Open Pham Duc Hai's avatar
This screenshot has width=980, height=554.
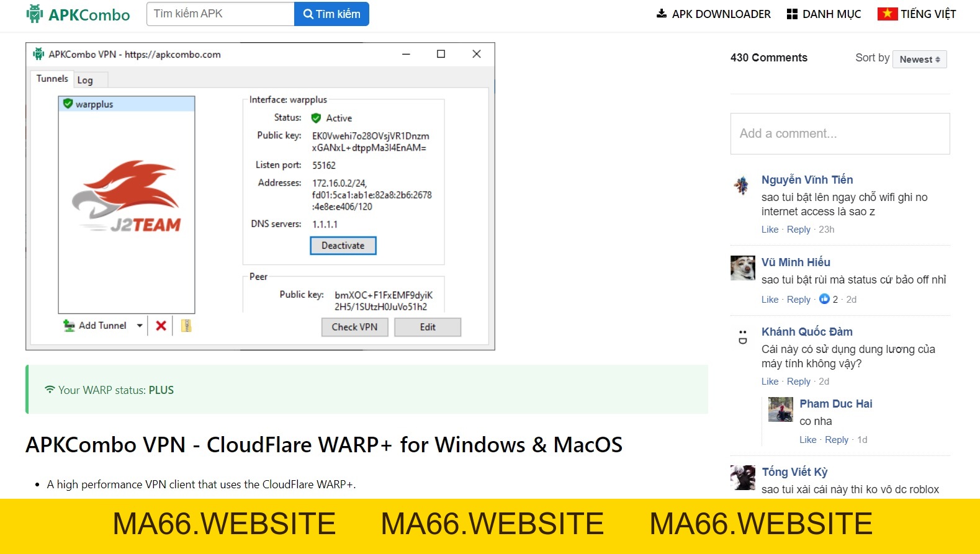[781, 409]
